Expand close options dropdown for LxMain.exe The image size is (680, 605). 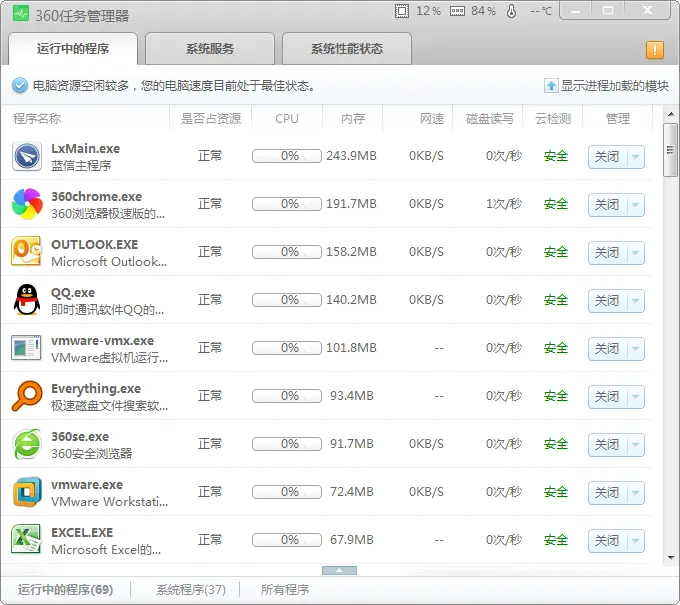point(636,157)
